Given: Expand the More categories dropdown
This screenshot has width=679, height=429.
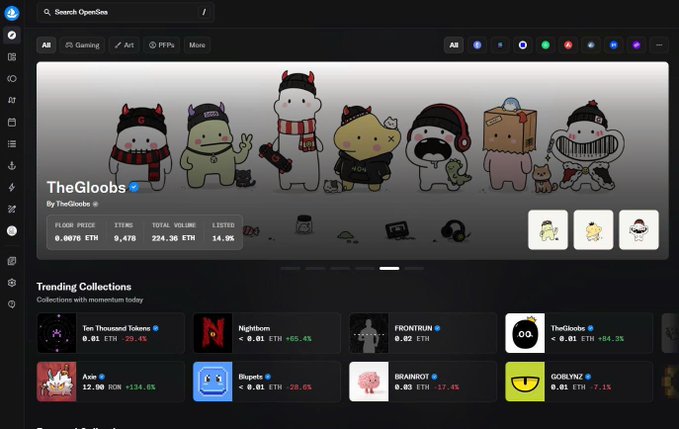Looking at the screenshot, I should pyautogui.click(x=197, y=45).
